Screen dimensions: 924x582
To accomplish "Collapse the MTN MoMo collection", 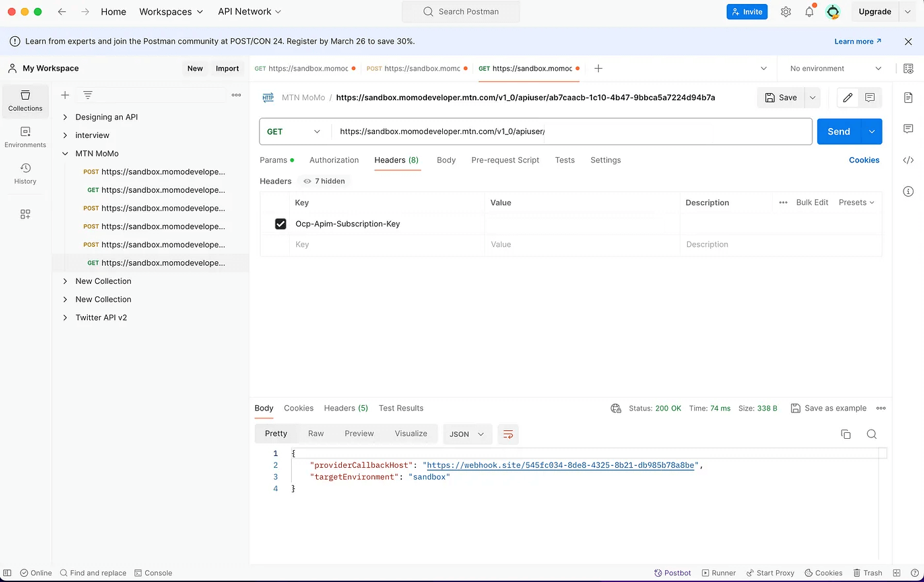I will click(x=65, y=154).
